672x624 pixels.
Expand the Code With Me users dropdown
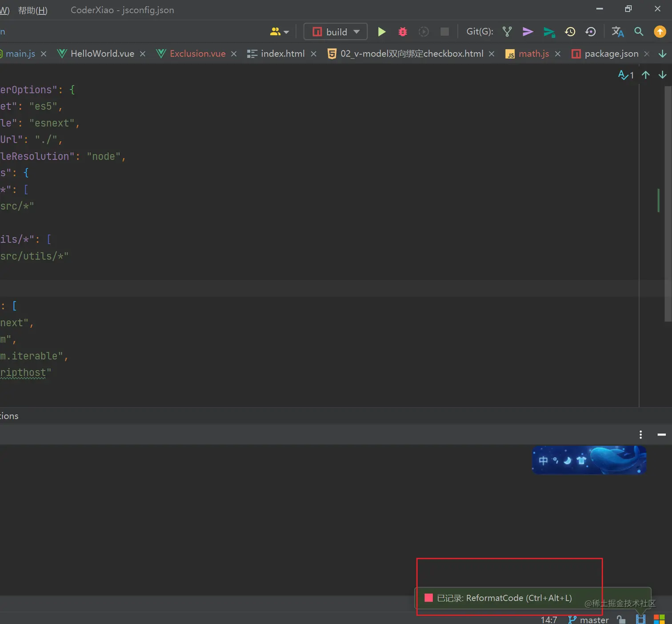[279, 32]
